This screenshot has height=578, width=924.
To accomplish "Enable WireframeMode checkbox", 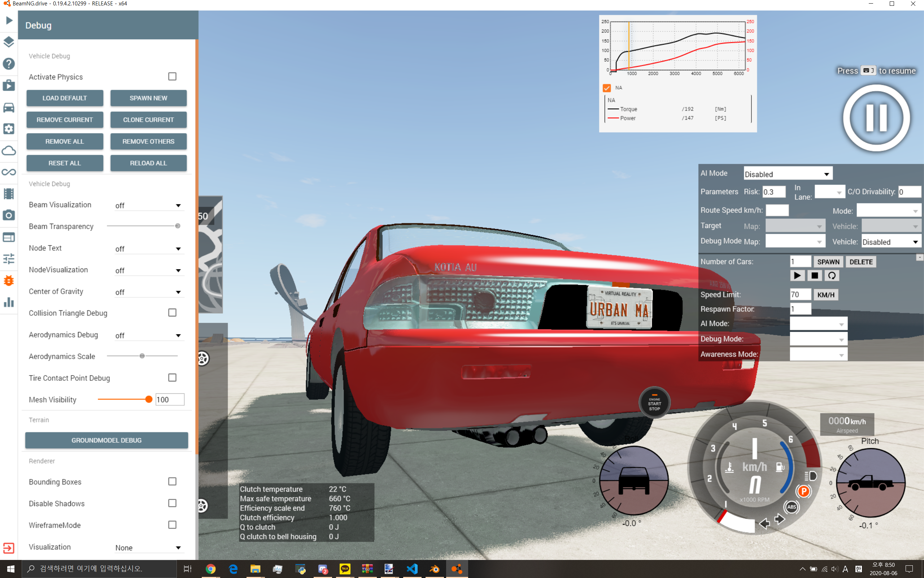I will point(172,525).
